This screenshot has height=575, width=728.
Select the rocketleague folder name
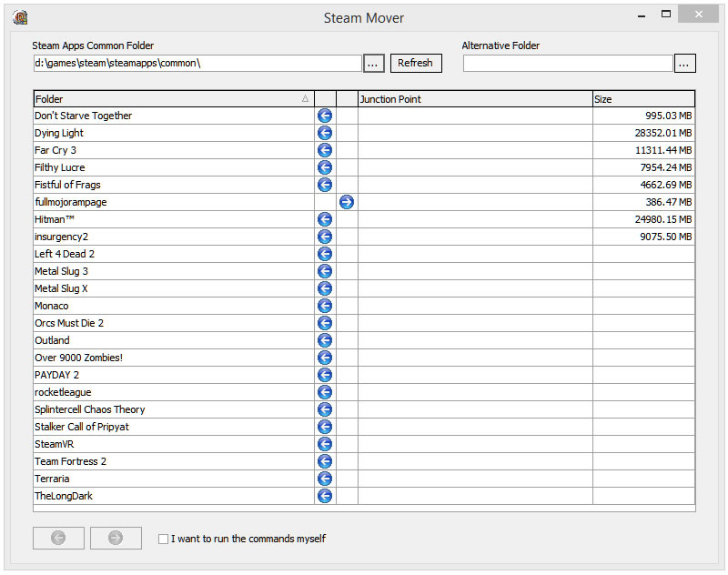coord(63,393)
